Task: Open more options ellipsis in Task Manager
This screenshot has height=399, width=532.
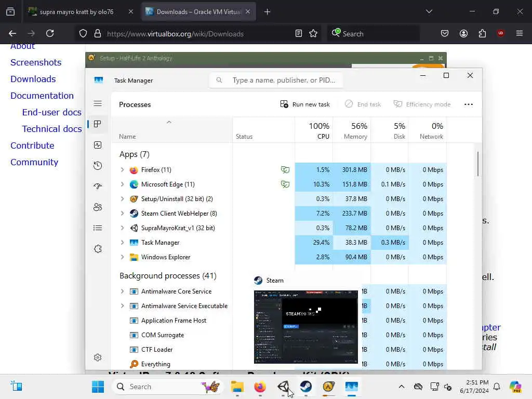Action: click(469, 104)
